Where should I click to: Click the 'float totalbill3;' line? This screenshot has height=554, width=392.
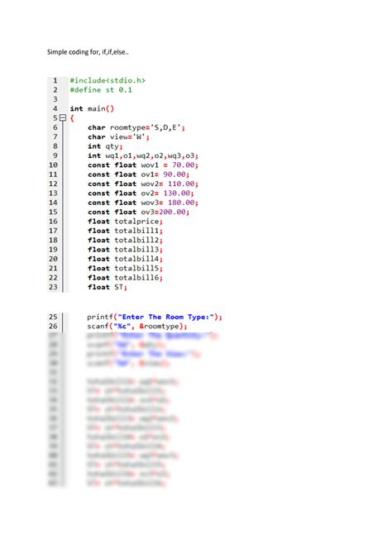125,250
